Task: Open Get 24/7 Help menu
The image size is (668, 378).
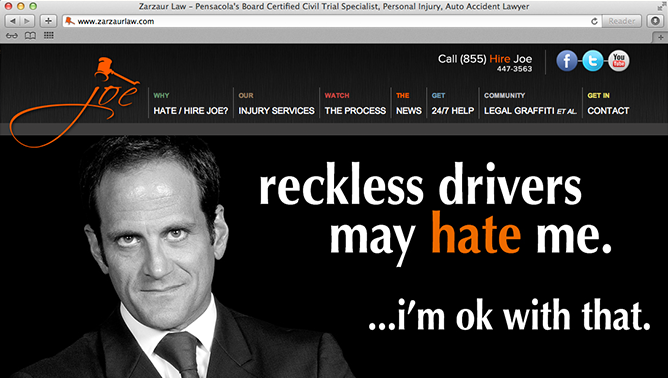Action: pos(452,104)
